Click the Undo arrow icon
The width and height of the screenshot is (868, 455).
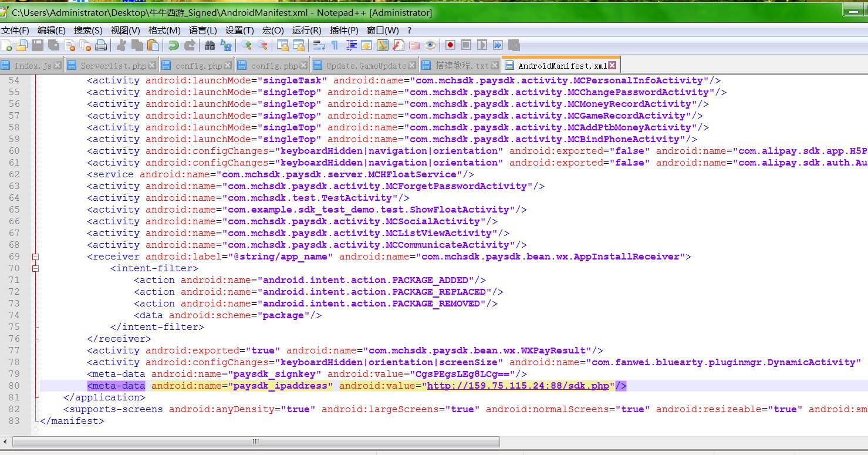point(173,45)
